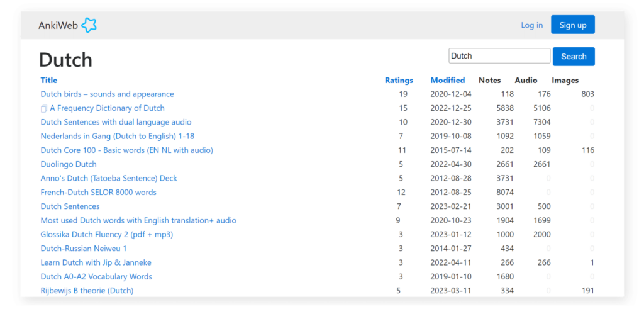This screenshot has width=644, height=309.
Task: Click the document icon beside Frequency Dictionary
Action: [x=44, y=108]
